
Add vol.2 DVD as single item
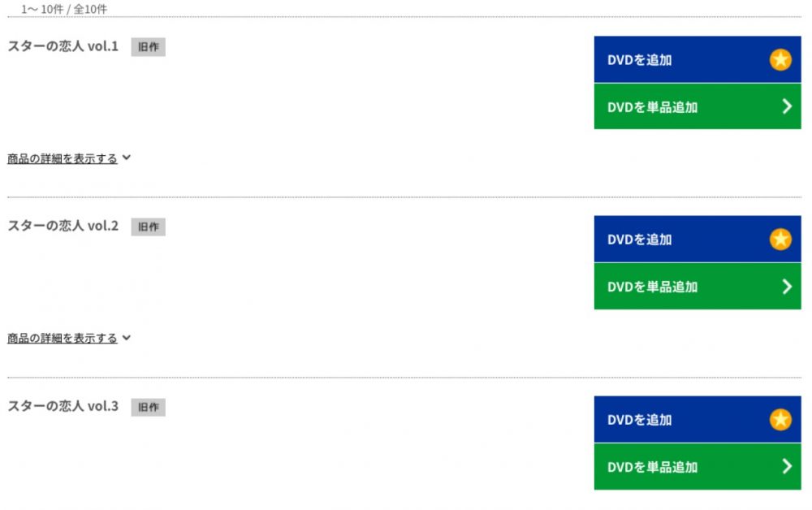click(x=697, y=287)
